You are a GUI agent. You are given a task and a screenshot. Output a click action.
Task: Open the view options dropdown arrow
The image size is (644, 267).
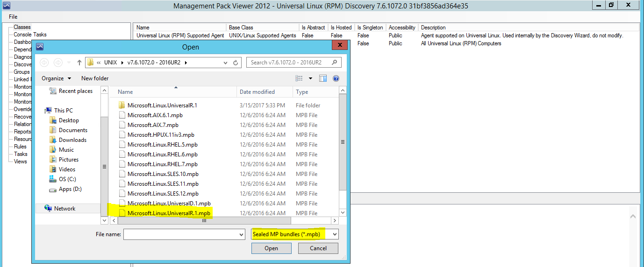click(x=310, y=78)
